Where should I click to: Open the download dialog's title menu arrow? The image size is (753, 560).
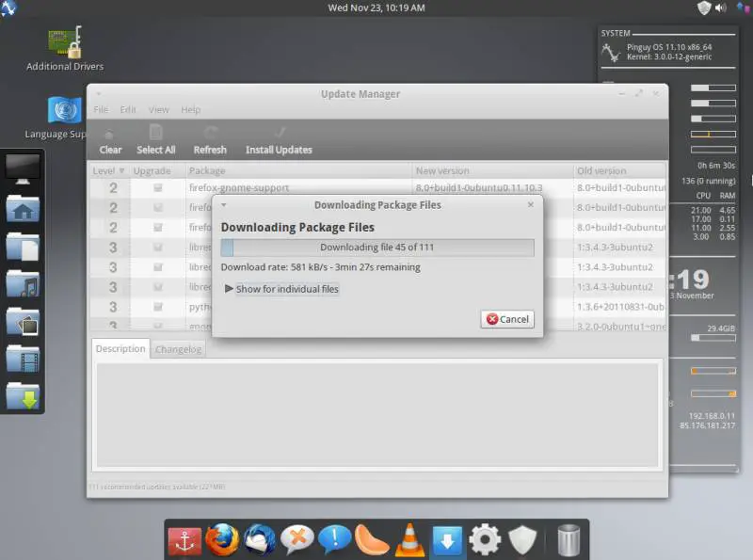[224, 204]
